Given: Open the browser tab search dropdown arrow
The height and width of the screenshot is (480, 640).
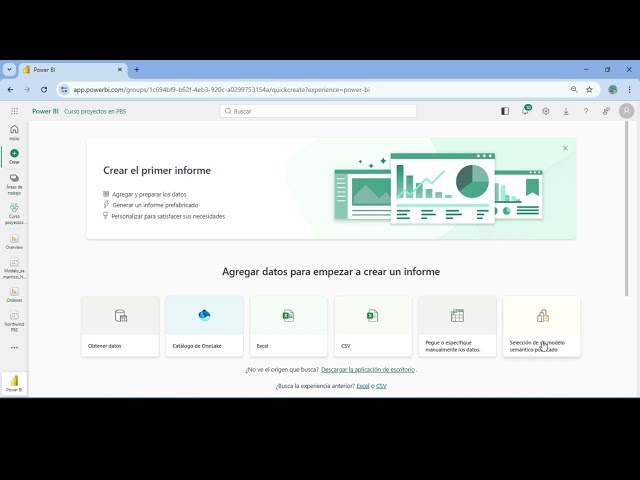Looking at the screenshot, I should [x=9, y=70].
